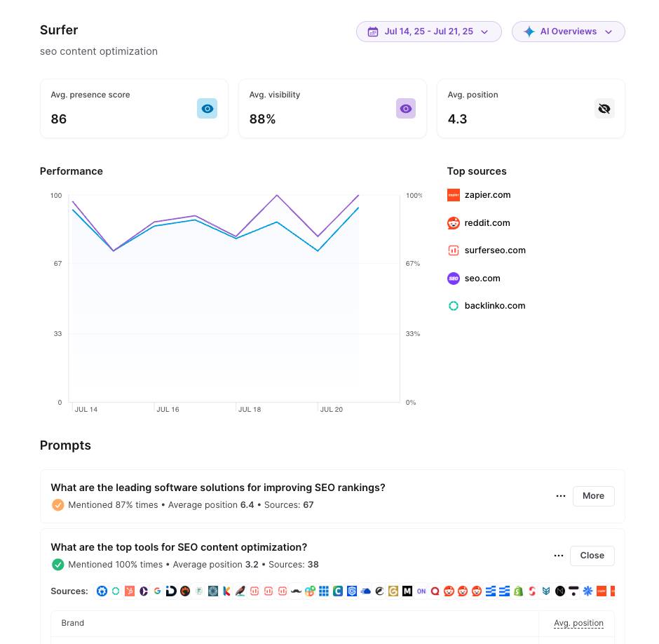Click the blue nine-square grid icon in Sources row
659x644 pixels.
coord(324,591)
